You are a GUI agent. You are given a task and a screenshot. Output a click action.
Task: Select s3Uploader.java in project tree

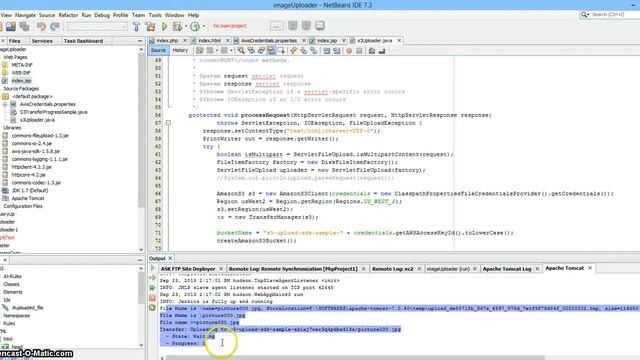coord(37,120)
